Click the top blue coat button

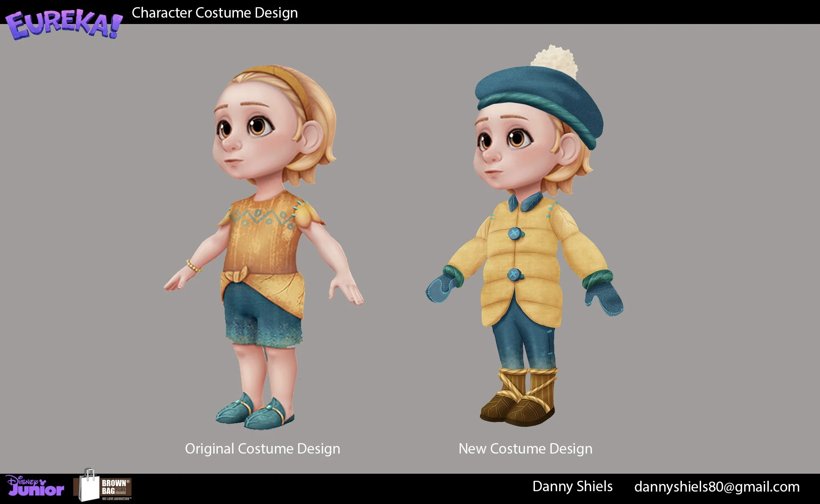point(515,233)
